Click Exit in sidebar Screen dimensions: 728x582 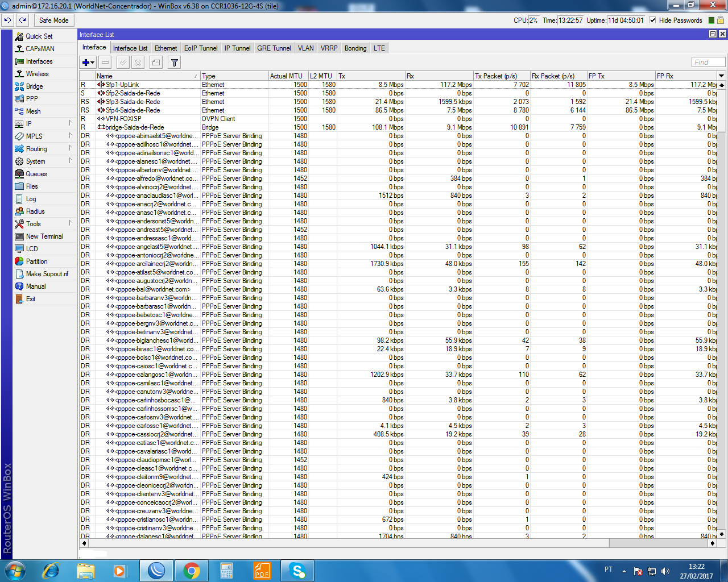[x=31, y=298]
